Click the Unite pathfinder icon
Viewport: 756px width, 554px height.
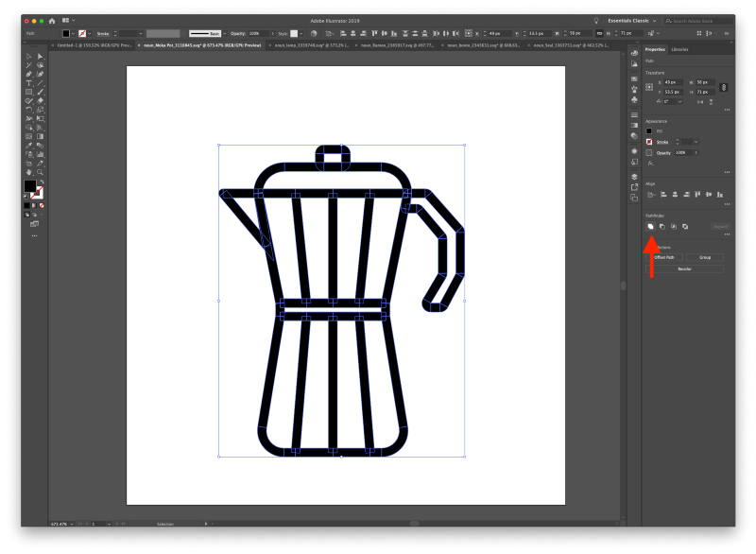pyautogui.click(x=650, y=226)
